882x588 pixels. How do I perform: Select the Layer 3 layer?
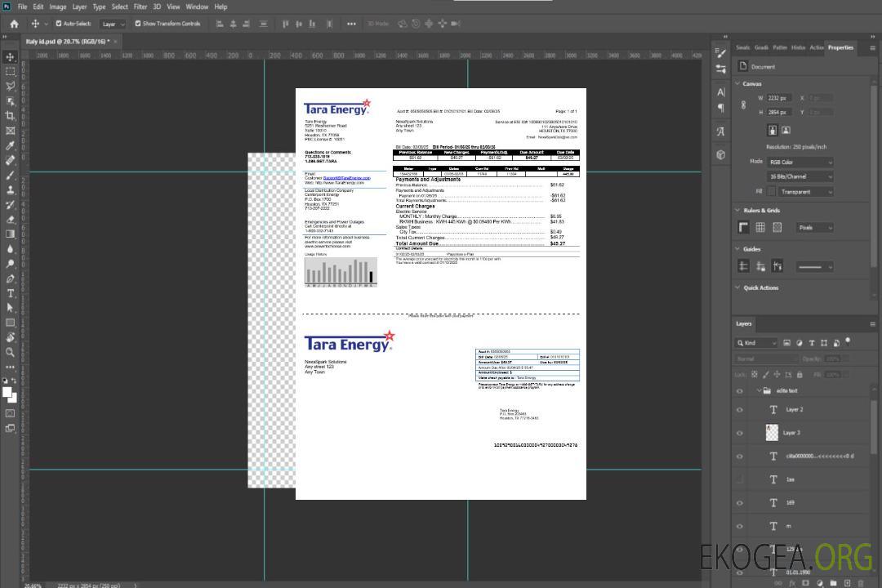tap(791, 432)
